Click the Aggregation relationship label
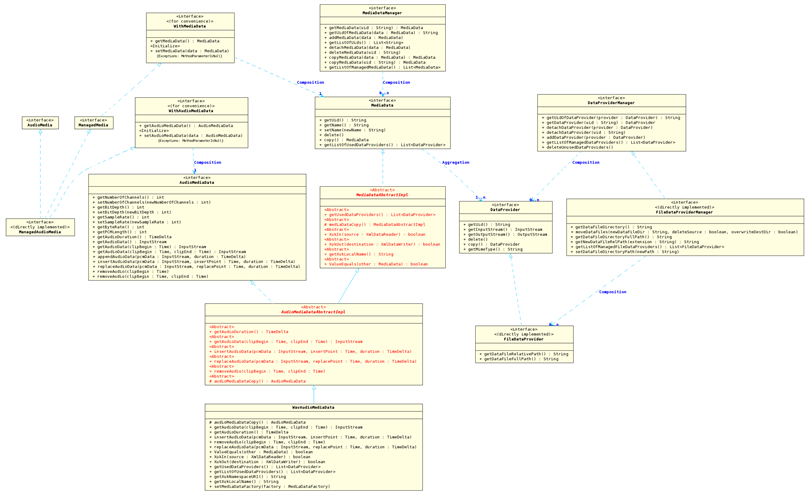The image size is (809, 494). point(456,162)
